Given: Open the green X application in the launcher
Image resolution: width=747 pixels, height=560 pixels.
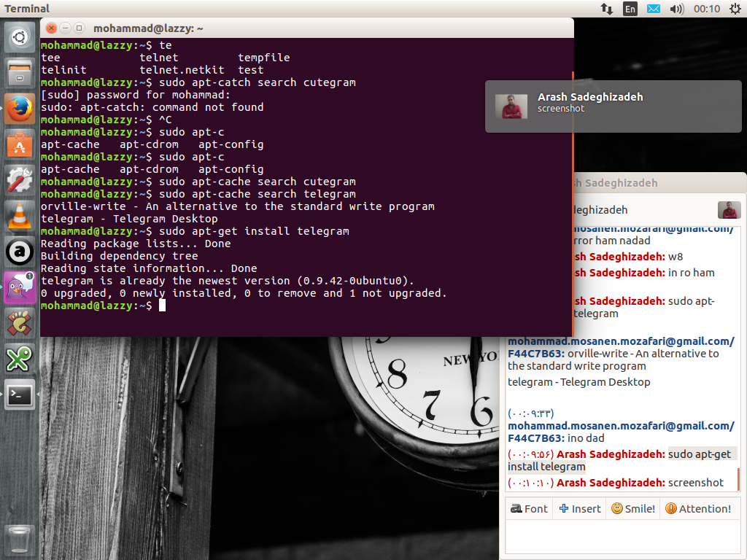Looking at the screenshot, I should pyautogui.click(x=20, y=359).
